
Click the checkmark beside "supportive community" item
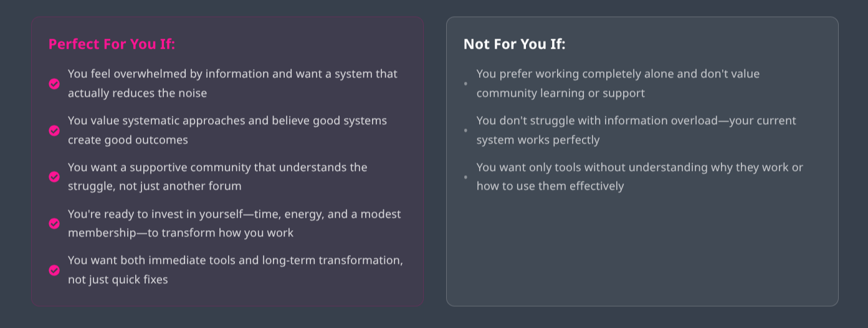pos(54,177)
